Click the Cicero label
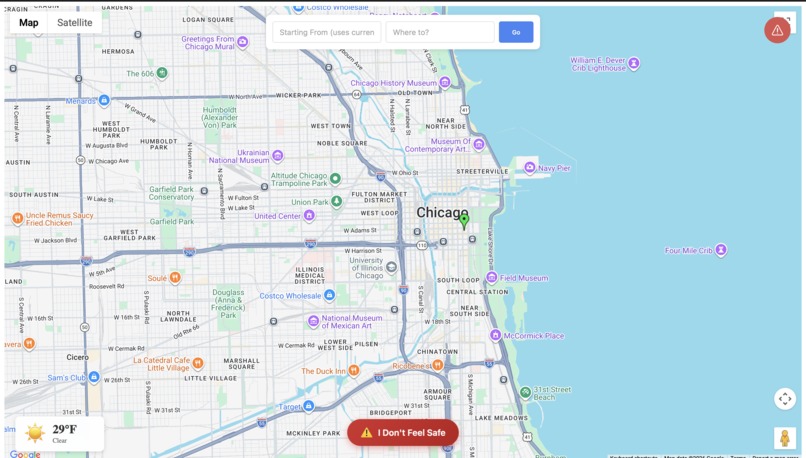This screenshot has height=458, width=806. [x=78, y=357]
